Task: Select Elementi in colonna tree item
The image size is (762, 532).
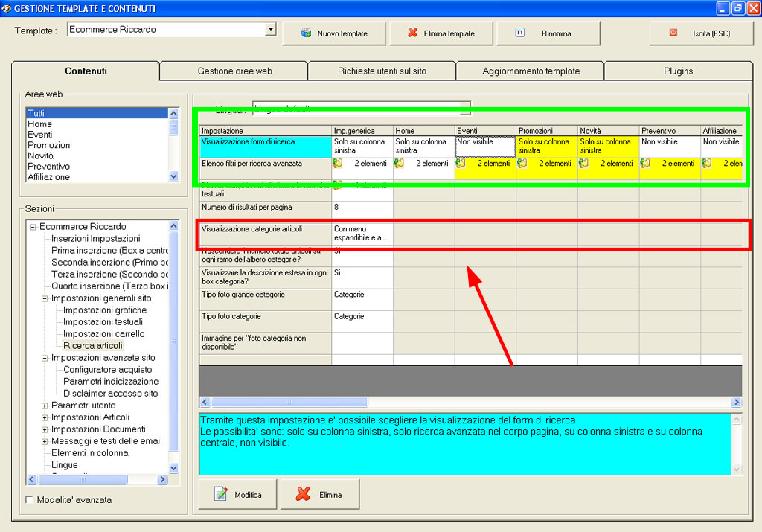Action: click(90, 453)
